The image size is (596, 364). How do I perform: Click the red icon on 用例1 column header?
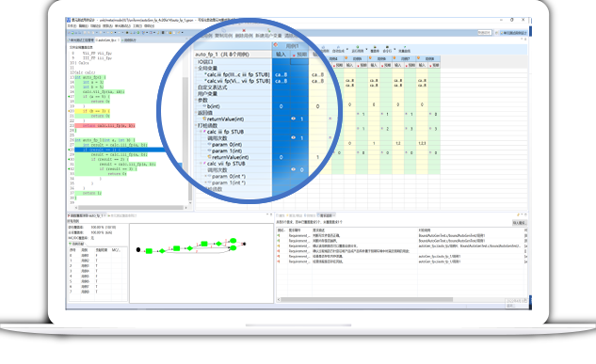[x=276, y=45]
